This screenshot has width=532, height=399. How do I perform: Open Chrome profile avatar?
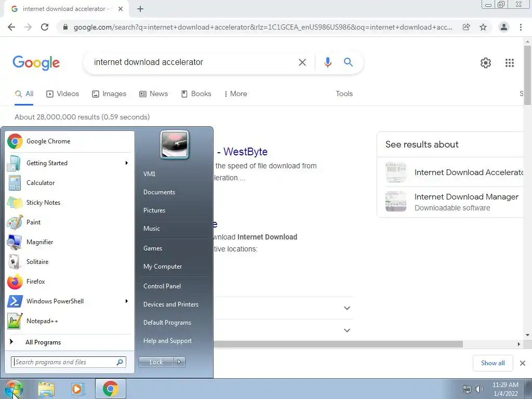coord(504,27)
